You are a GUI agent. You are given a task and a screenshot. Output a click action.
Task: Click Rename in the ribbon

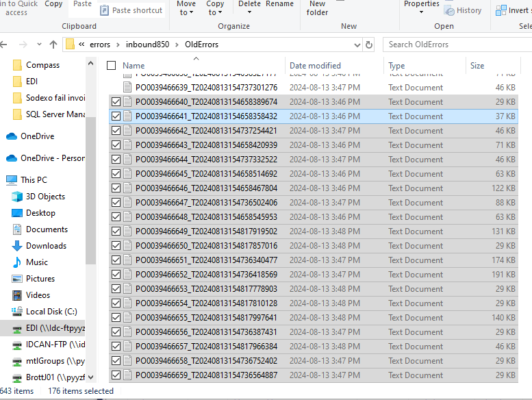[279, 4]
